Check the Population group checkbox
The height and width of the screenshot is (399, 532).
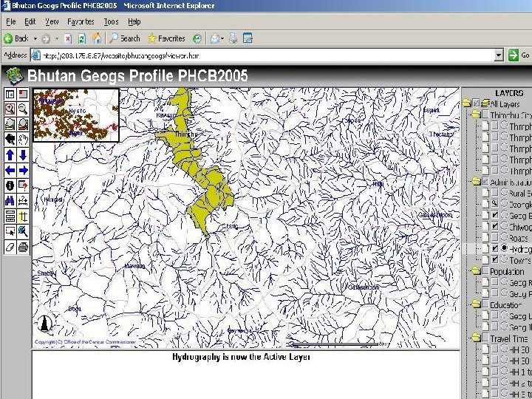(x=485, y=270)
